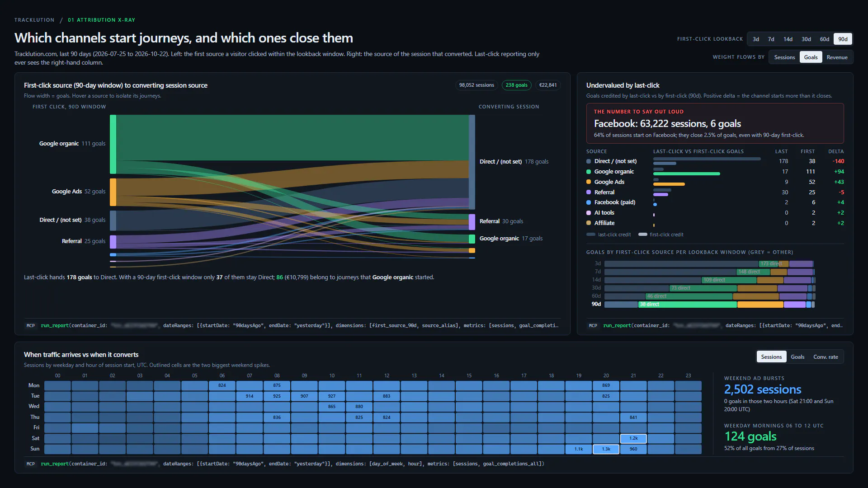This screenshot has width=868, height=488.
Task: Select the 90d lookback window
Action: point(843,39)
